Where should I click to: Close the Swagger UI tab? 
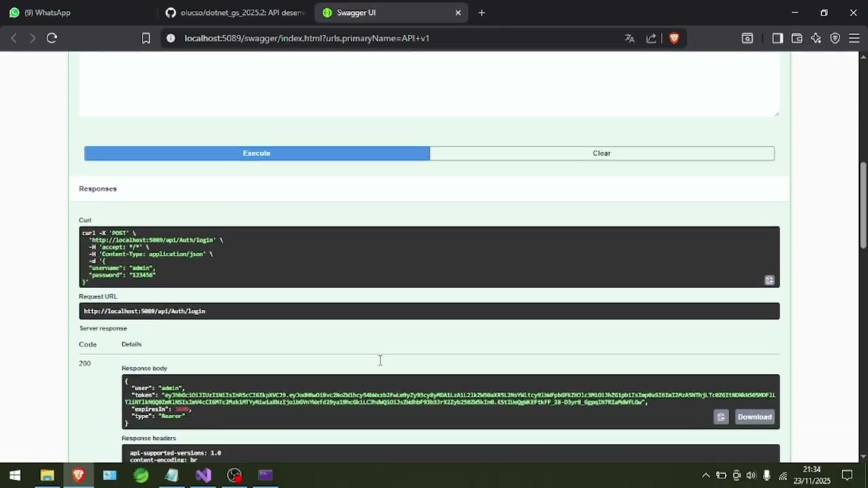458,13
